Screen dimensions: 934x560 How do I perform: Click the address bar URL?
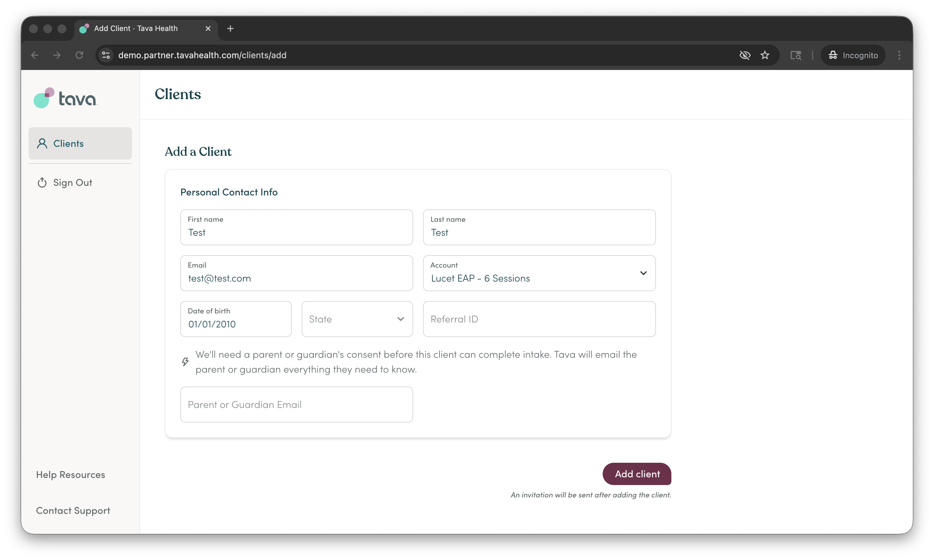(202, 55)
